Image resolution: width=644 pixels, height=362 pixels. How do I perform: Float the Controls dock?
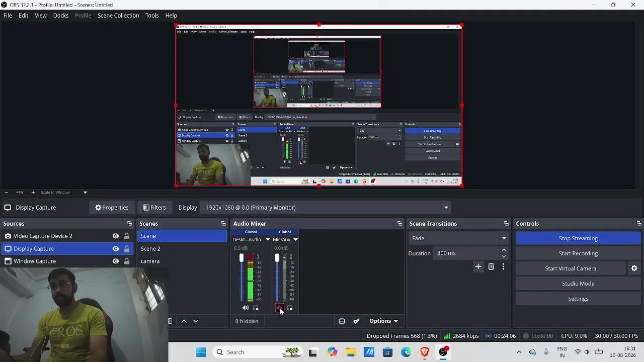tap(639, 224)
